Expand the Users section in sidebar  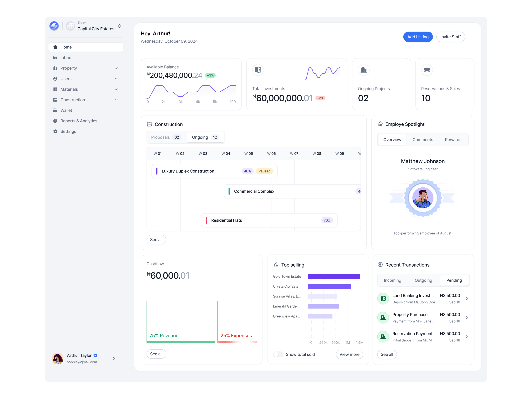point(66,79)
